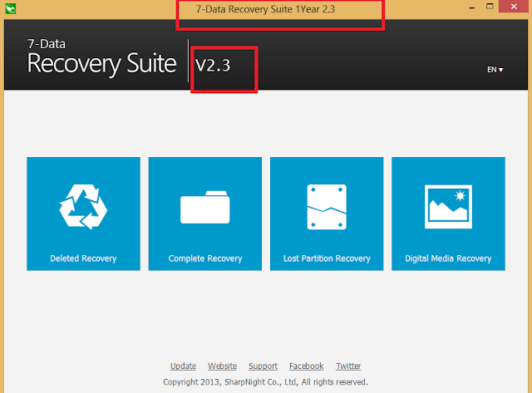Open the Update link
The width and height of the screenshot is (532, 393).
(183, 366)
